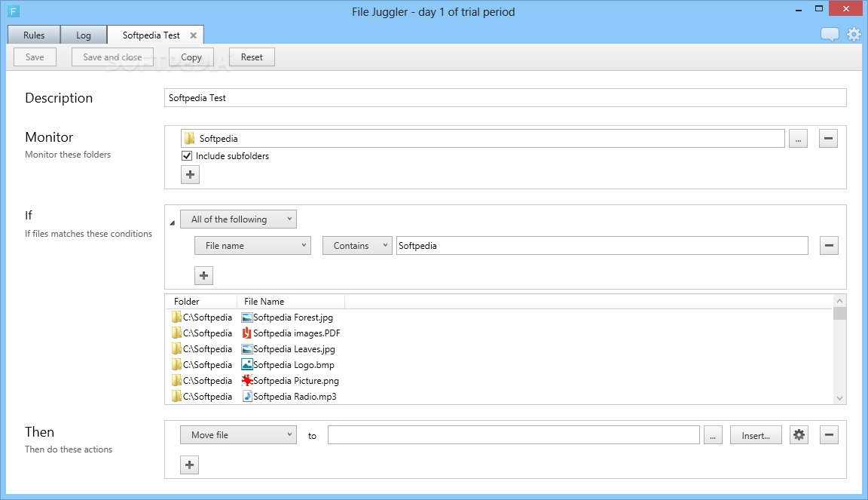Click the Save button
This screenshot has width=868, height=500.
point(35,57)
